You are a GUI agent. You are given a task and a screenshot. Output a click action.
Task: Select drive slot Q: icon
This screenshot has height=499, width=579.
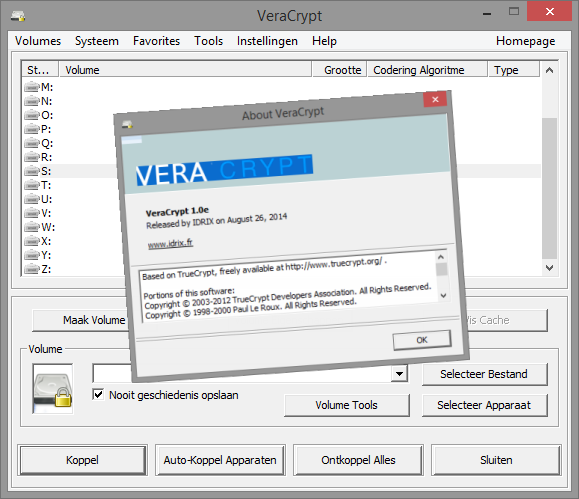pyautogui.click(x=32, y=143)
